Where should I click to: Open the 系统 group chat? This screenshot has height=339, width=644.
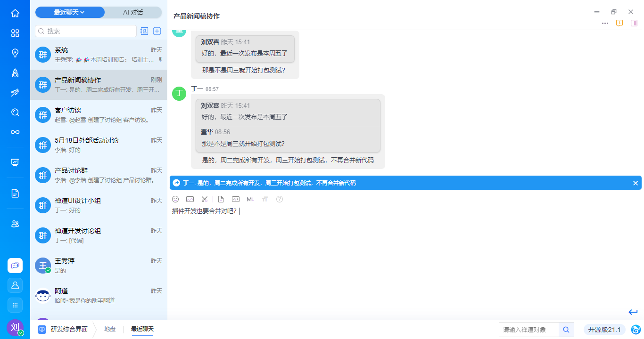click(99, 55)
